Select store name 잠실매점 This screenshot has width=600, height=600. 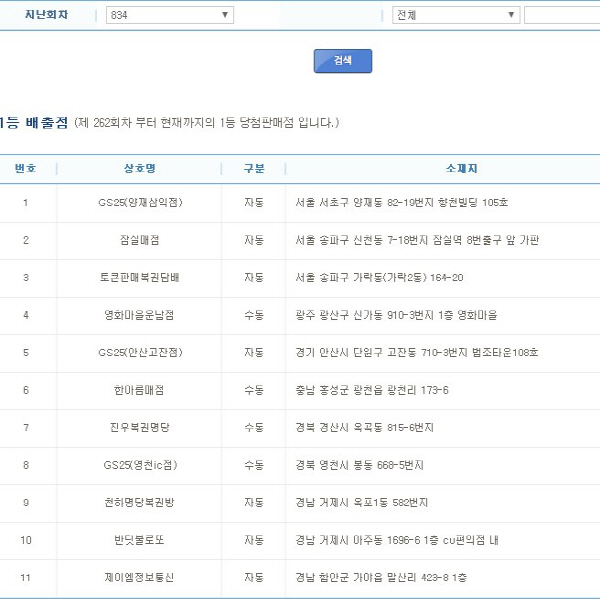click(139, 240)
